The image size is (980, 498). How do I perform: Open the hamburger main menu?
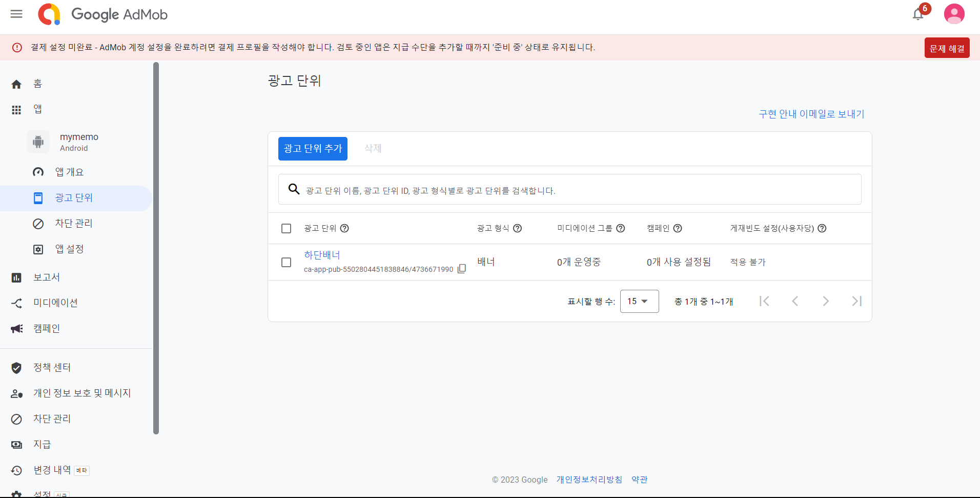click(x=16, y=14)
